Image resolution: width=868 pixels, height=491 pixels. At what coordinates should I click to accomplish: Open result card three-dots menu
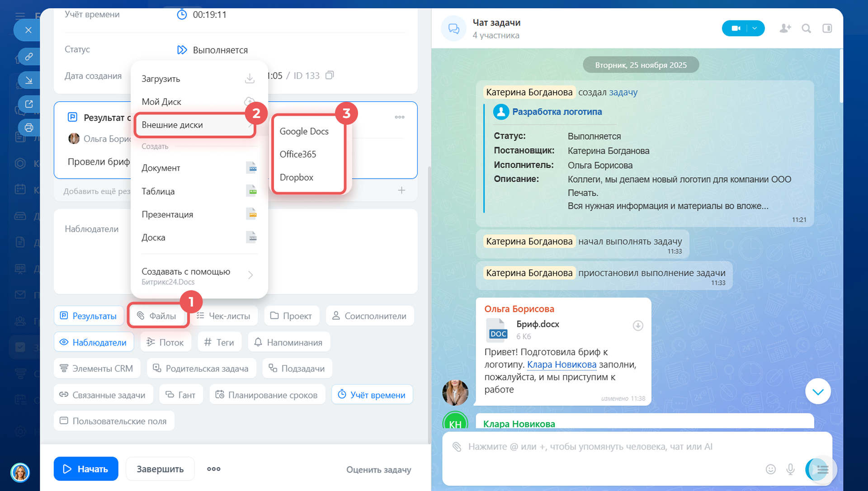click(399, 117)
